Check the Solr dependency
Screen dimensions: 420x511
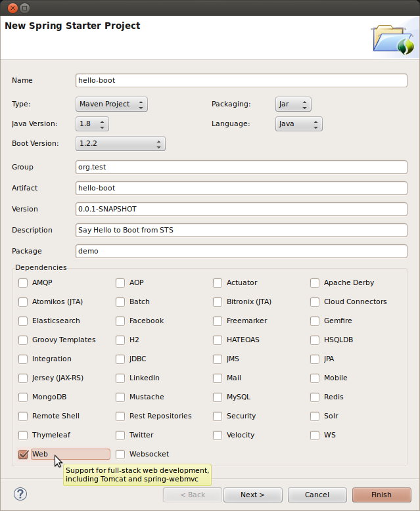click(x=315, y=416)
